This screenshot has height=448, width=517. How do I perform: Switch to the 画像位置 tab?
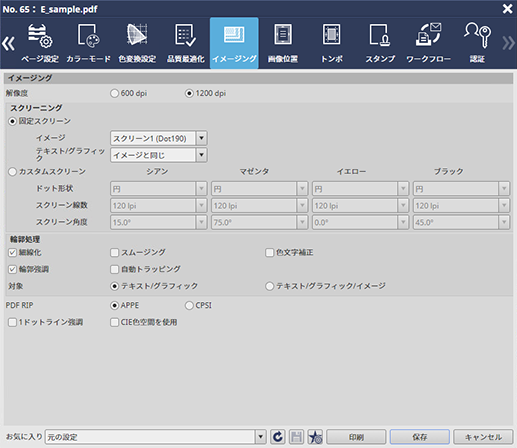pyautogui.click(x=283, y=43)
